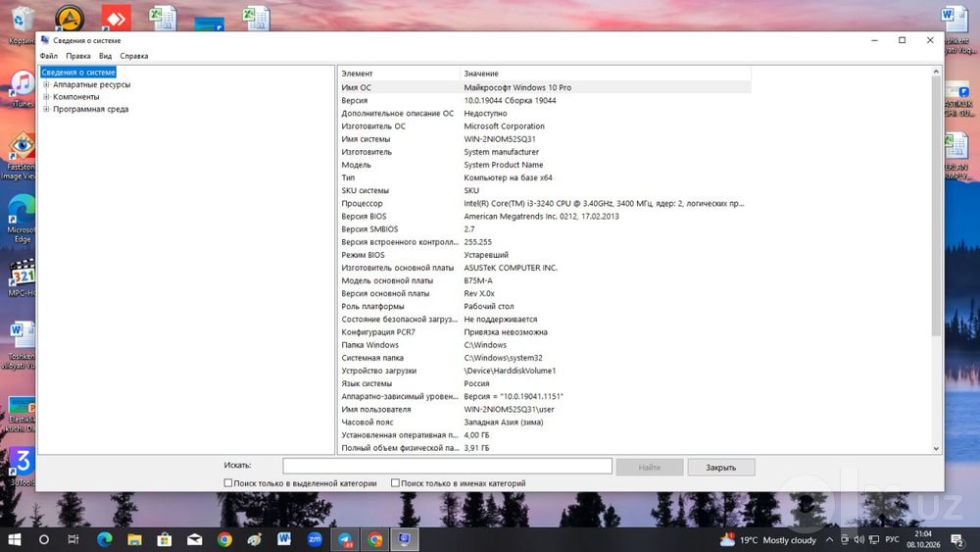Open the Правка menu
This screenshot has height=552, width=980.
[x=78, y=56]
